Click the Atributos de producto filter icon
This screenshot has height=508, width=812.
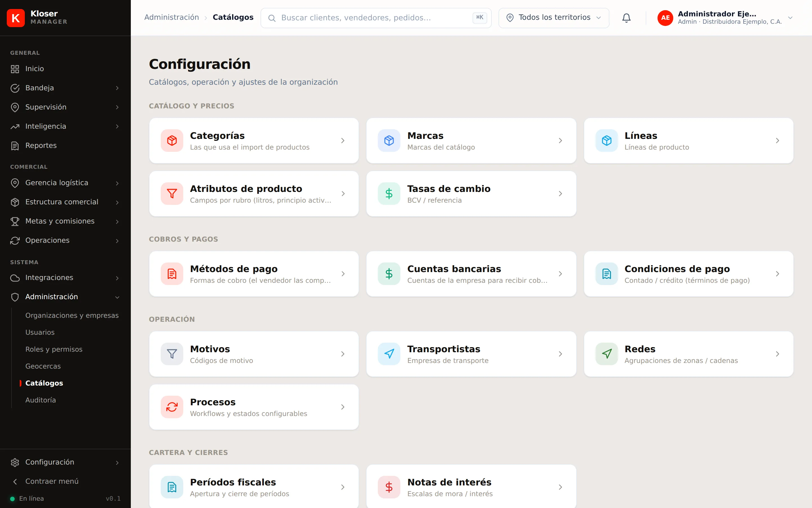tap(172, 194)
